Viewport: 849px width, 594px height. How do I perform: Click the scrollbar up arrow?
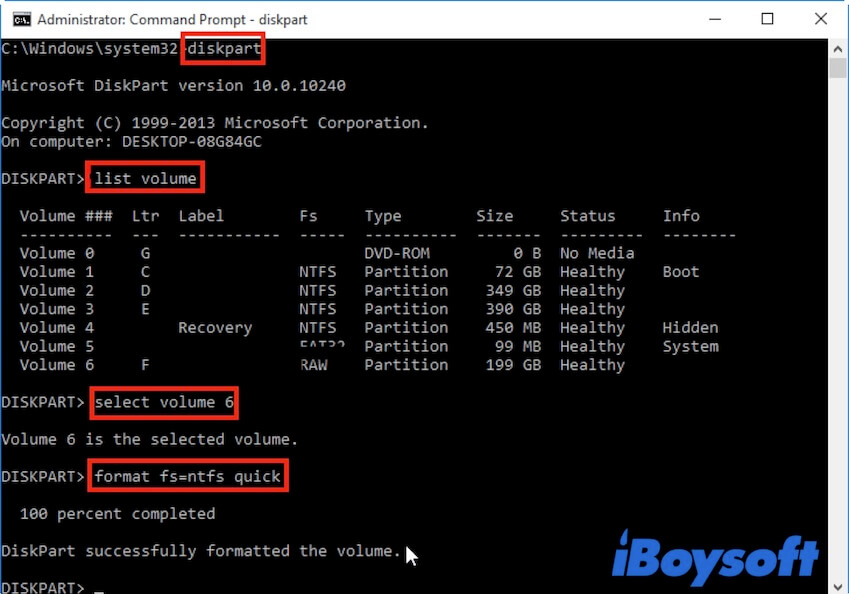point(840,50)
